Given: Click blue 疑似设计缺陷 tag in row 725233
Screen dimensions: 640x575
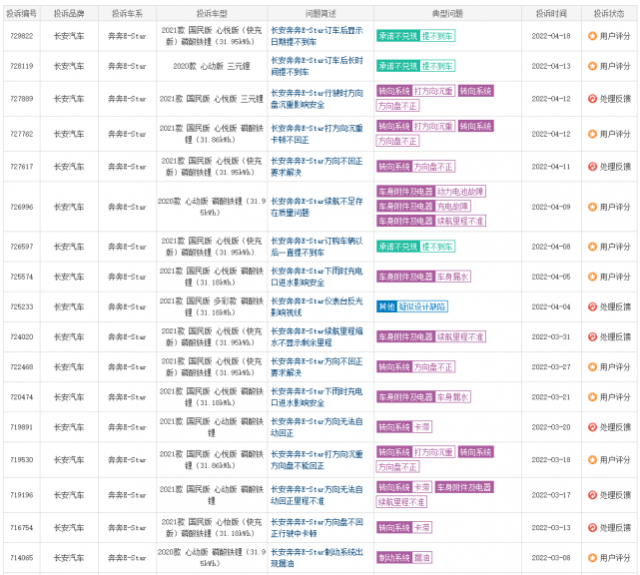Looking at the screenshot, I should point(422,307).
